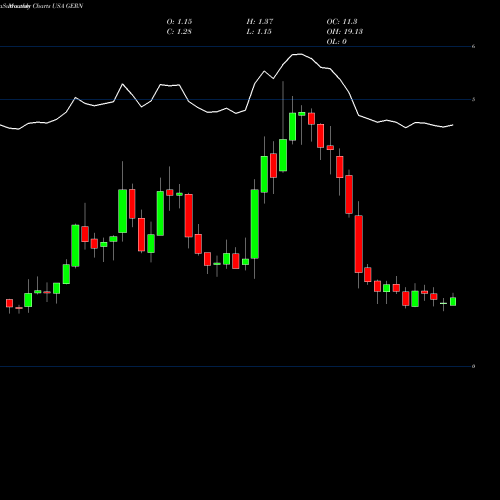The image size is (500, 500).
Task: Click the 'OL: 0' reading
Action: click(336, 41)
